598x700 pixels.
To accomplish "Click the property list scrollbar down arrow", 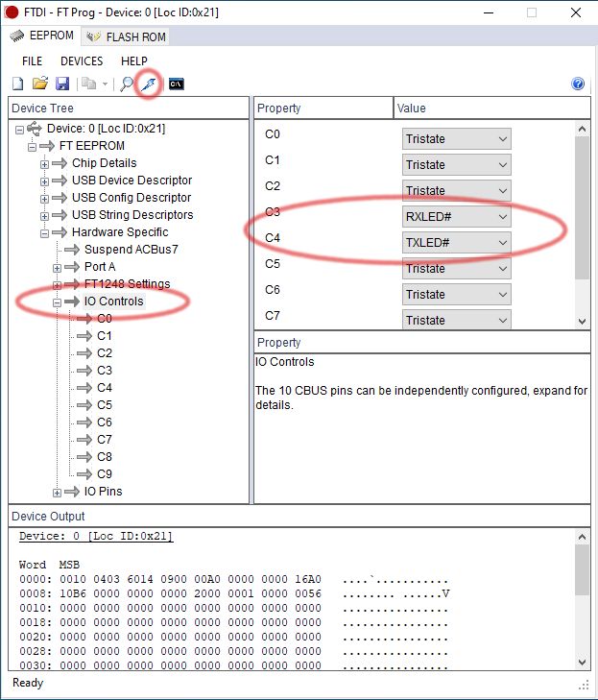I will (582, 321).
